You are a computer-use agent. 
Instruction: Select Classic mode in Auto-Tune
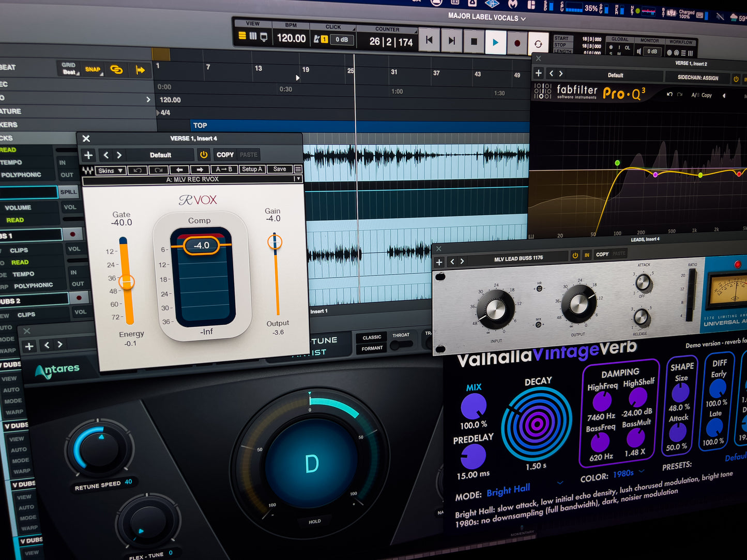(372, 337)
